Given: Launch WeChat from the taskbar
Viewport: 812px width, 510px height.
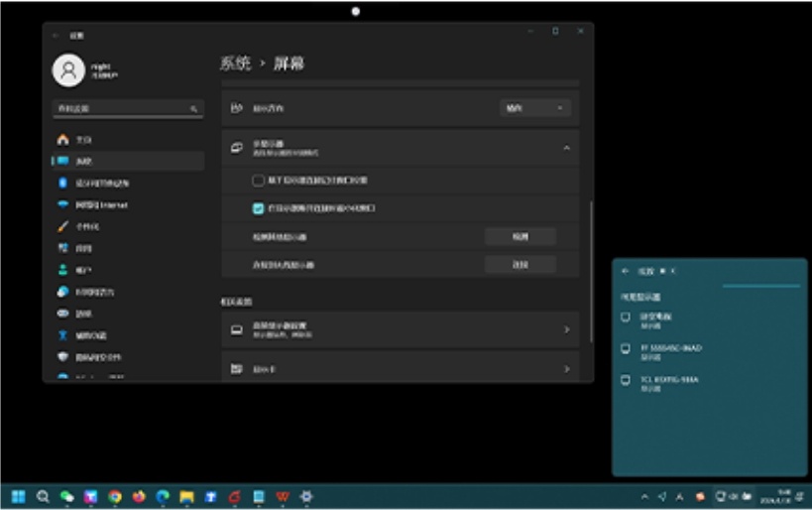Looking at the screenshot, I should pos(66,496).
